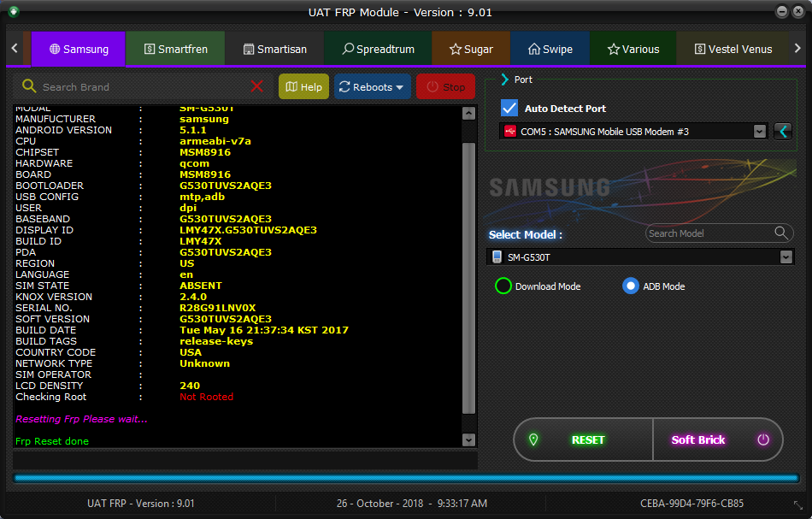
Task: Collapse the Port section chevron
Action: [x=505, y=80]
